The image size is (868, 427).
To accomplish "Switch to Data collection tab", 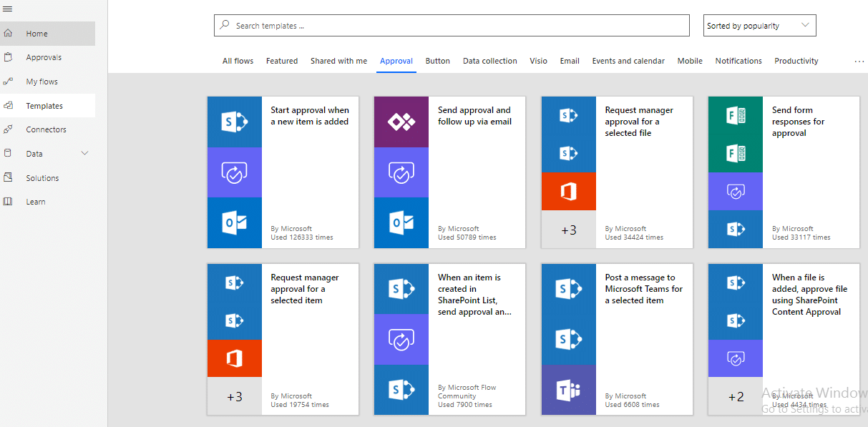I will (x=490, y=61).
